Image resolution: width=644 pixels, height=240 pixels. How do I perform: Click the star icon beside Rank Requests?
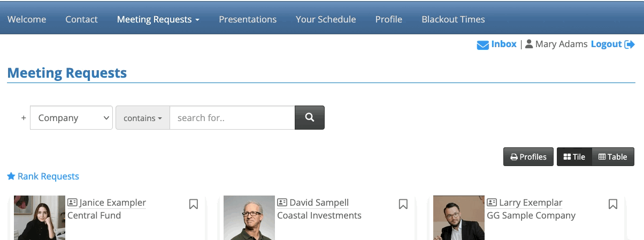[11, 176]
